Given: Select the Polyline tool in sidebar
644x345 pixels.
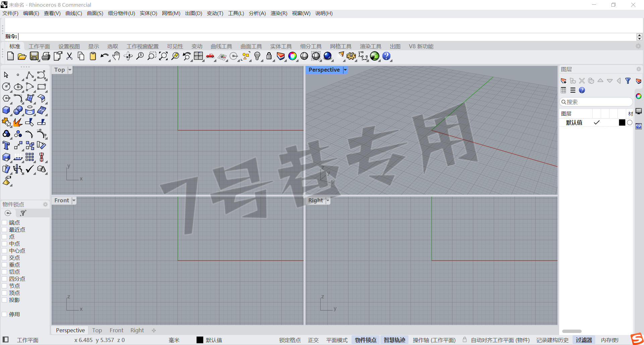Looking at the screenshot, I should 30,75.
